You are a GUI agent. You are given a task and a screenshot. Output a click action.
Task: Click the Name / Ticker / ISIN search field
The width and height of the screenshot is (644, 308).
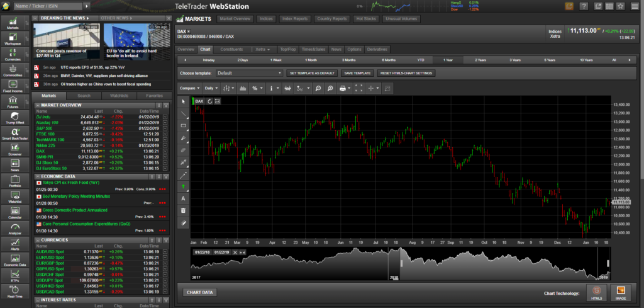coord(48,6)
